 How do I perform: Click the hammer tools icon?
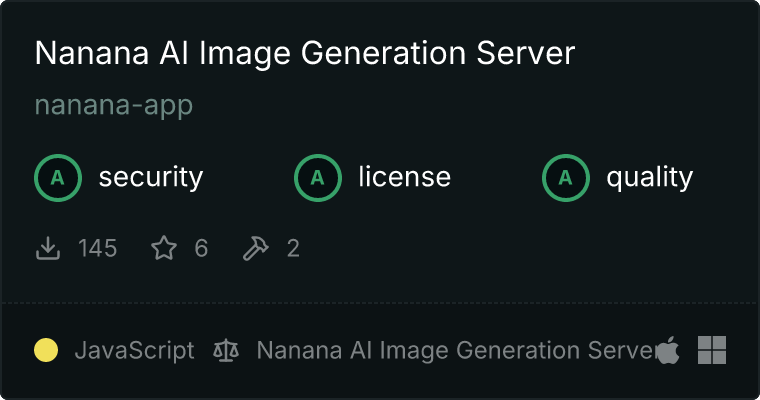pyautogui.click(x=256, y=248)
